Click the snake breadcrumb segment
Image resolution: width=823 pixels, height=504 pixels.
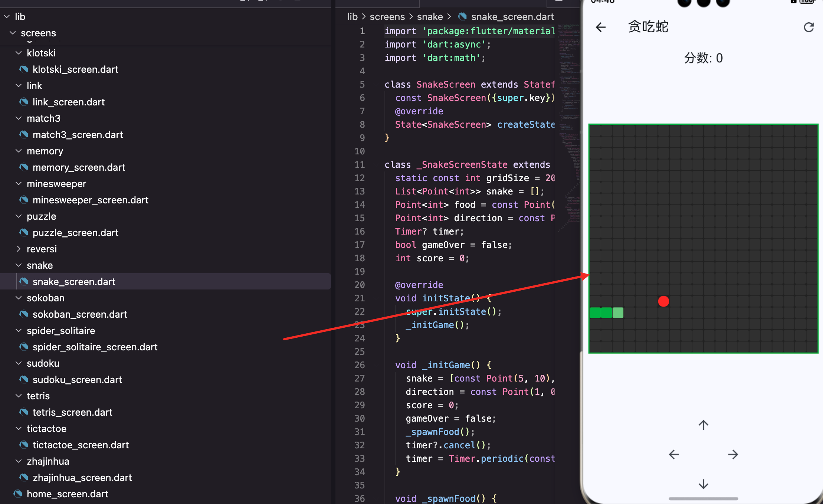coord(430,17)
